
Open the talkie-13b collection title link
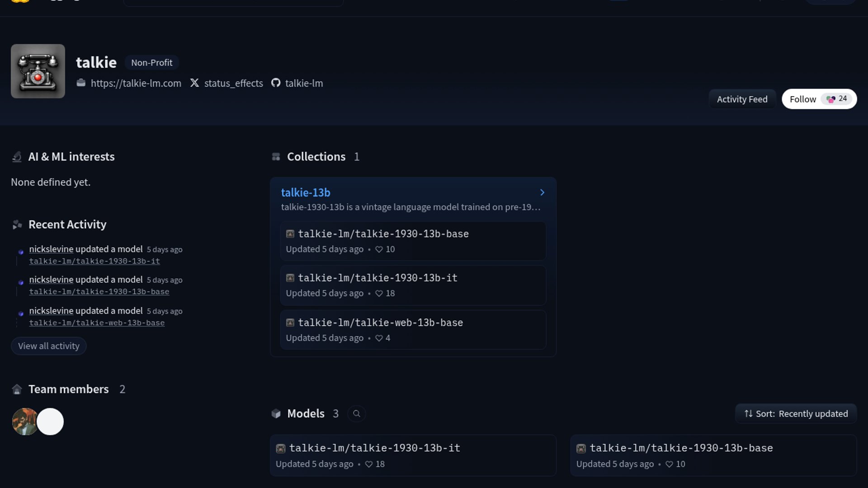306,192
